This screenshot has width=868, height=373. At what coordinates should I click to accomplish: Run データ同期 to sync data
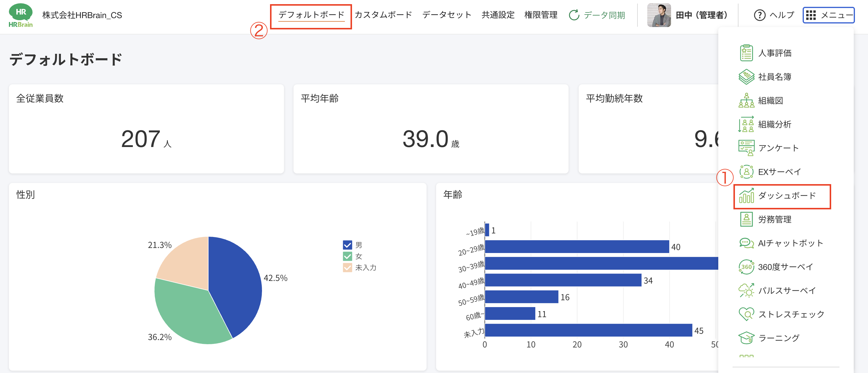click(x=597, y=15)
